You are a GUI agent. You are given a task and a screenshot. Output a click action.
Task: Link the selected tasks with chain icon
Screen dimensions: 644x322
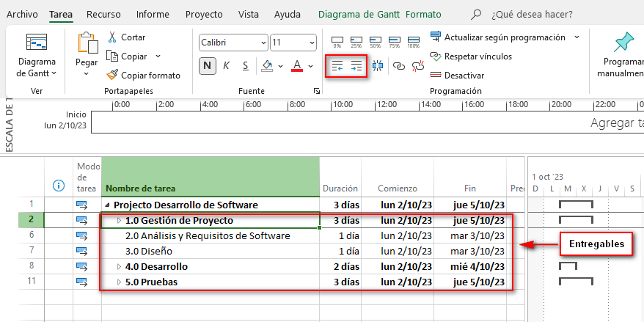point(399,66)
